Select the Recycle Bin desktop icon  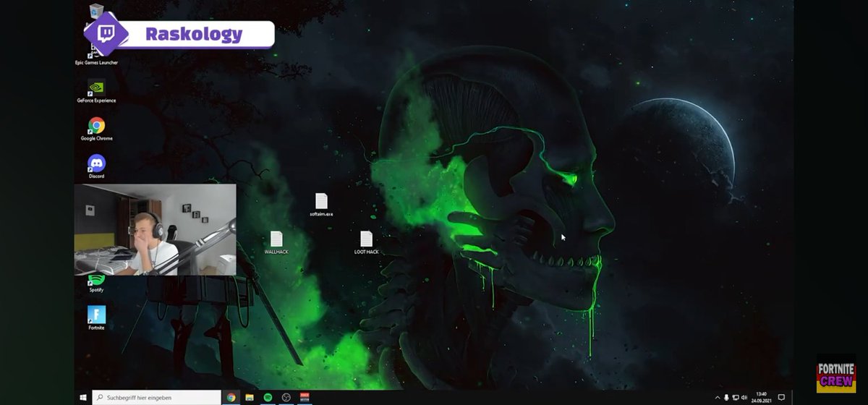96,12
